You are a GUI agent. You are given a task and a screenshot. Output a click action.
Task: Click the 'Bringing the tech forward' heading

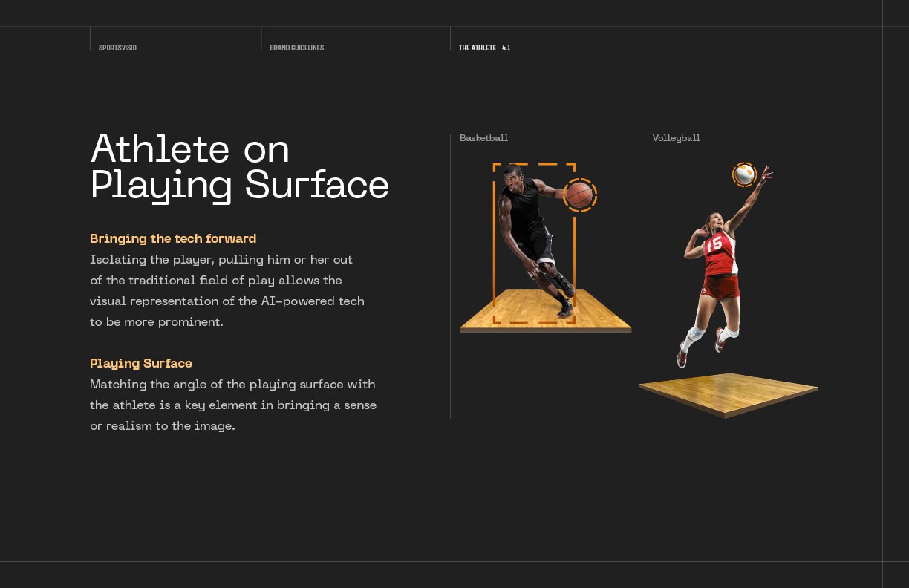coord(173,238)
